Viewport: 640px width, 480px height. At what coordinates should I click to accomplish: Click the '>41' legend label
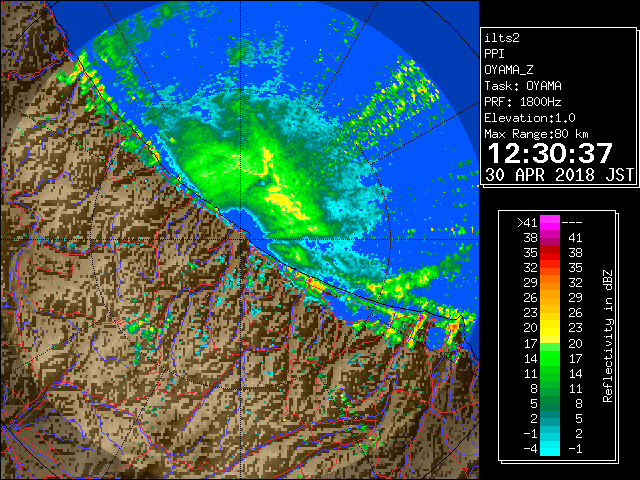(x=527, y=223)
